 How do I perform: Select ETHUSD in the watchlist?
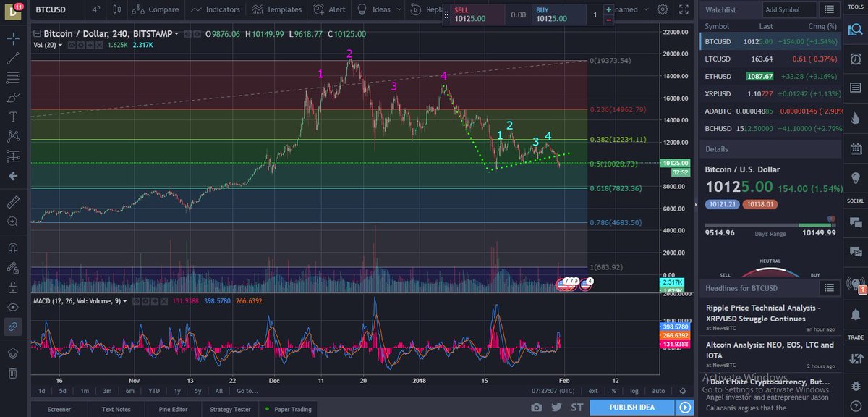(x=770, y=76)
